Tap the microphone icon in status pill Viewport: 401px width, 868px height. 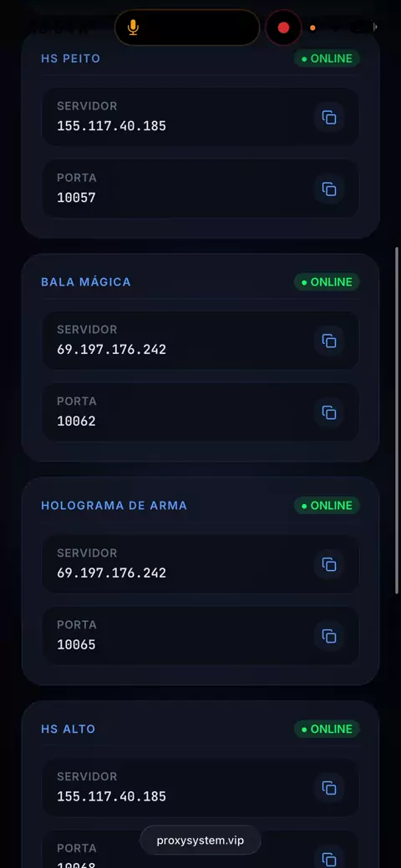[x=133, y=27]
